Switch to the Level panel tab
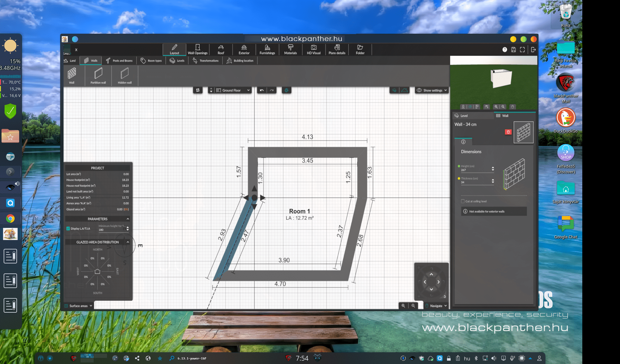Viewport: 620px width, 364px height. tap(464, 116)
